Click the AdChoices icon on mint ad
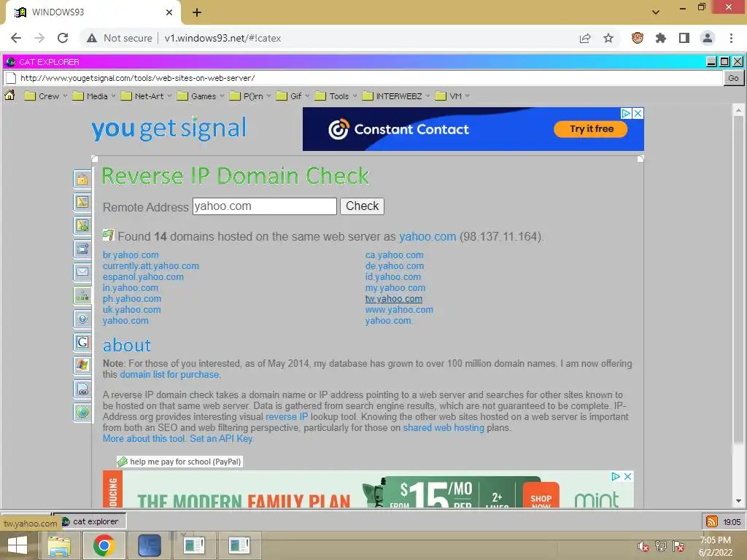The image size is (747, 560). [x=616, y=476]
